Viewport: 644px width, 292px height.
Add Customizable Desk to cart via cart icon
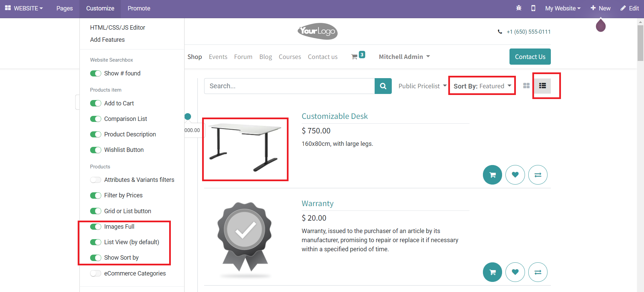[x=492, y=175]
